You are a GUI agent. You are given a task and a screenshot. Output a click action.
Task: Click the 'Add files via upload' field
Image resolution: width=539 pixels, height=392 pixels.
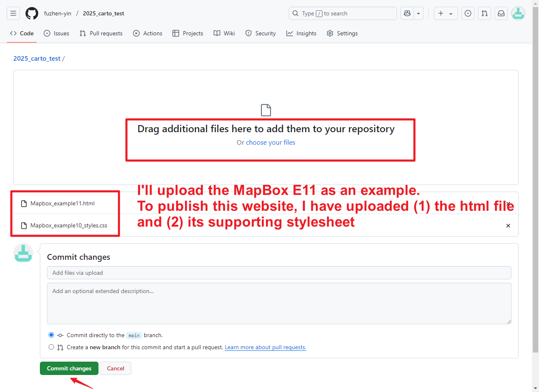coord(279,273)
